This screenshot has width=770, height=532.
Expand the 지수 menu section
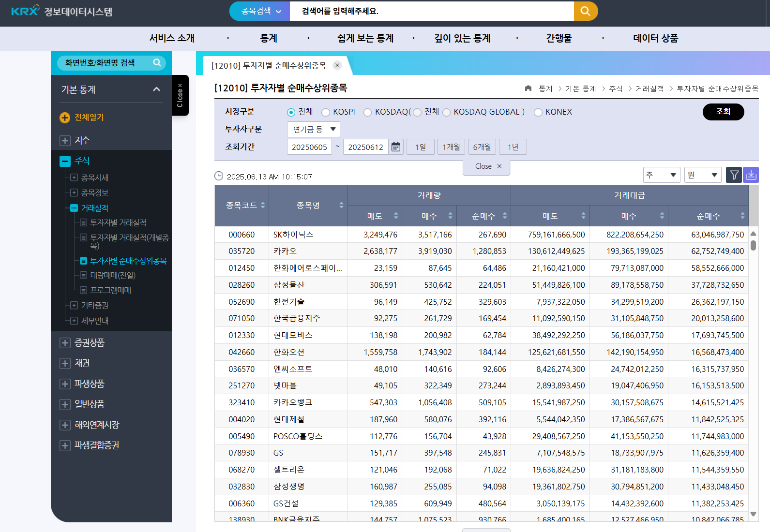click(65, 140)
